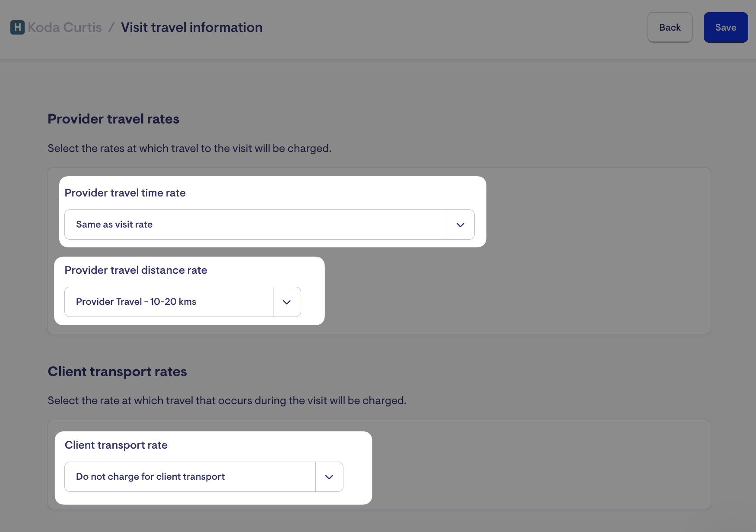Image resolution: width=756 pixels, height=532 pixels.
Task: Open the 'Provider Travel - 10-20 kms' selector
Action: tap(168, 302)
